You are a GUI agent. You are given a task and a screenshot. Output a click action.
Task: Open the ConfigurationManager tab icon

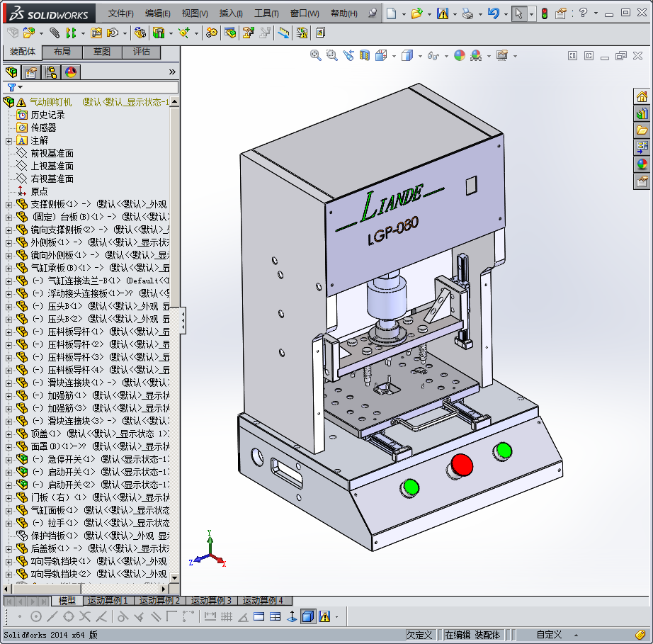click(x=51, y=72)
